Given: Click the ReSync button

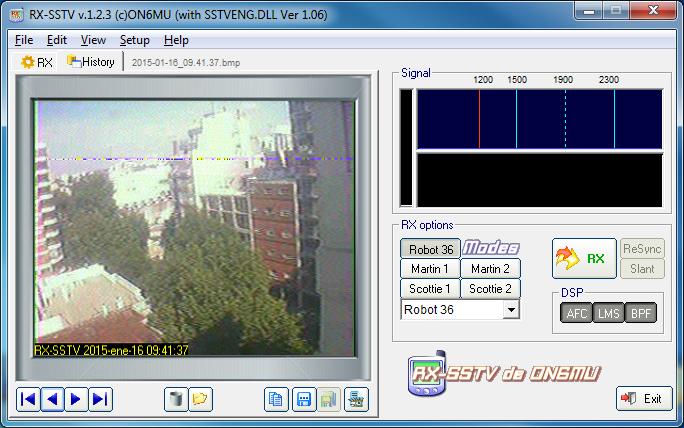Looking at the screenshot, I should pyautogui.click(x=642, y=249).
